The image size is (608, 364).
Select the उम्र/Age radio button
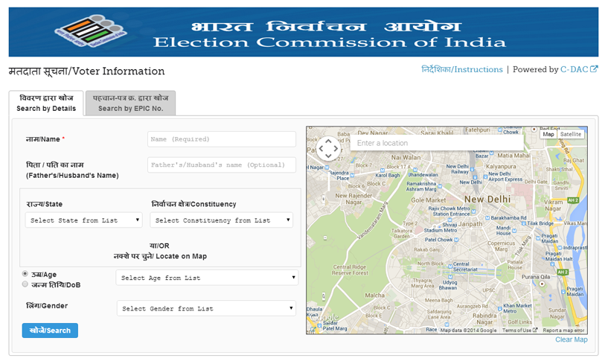(x=26, y=274)
